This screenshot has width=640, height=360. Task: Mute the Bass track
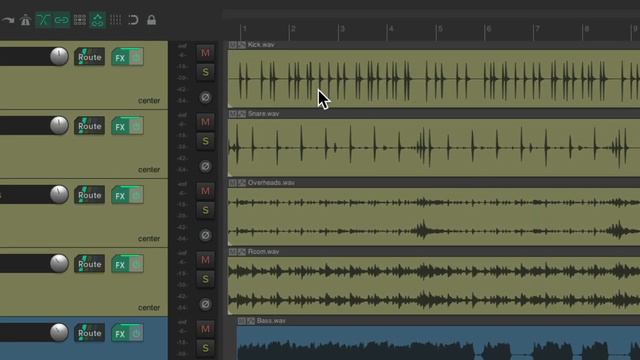coord(205,329)
